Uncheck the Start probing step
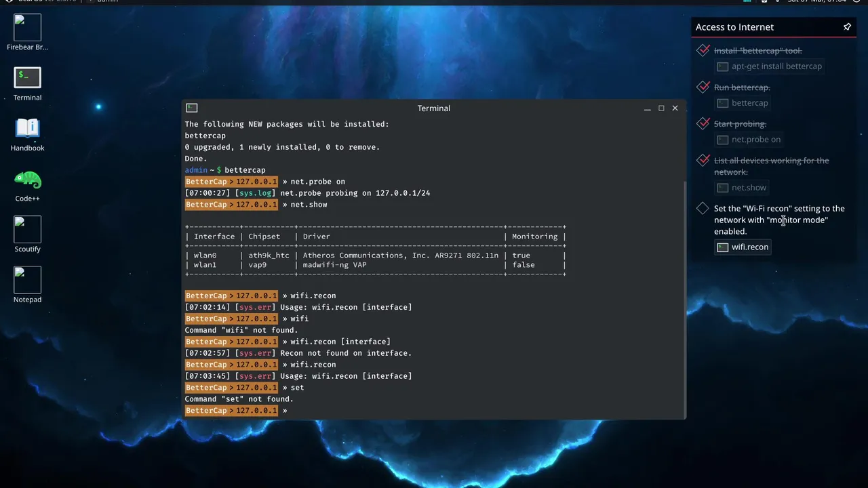This screenshot has width=868, height=488. click(703, 123)
